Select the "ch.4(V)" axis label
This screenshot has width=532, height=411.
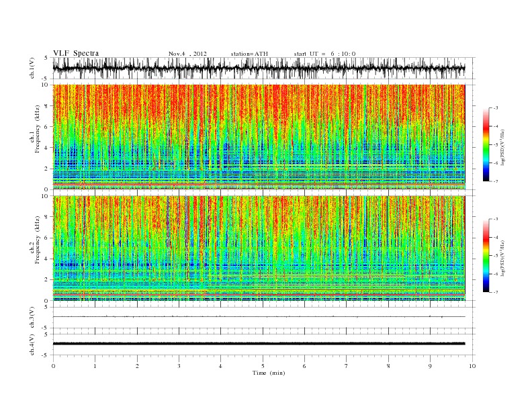[32, 345]
